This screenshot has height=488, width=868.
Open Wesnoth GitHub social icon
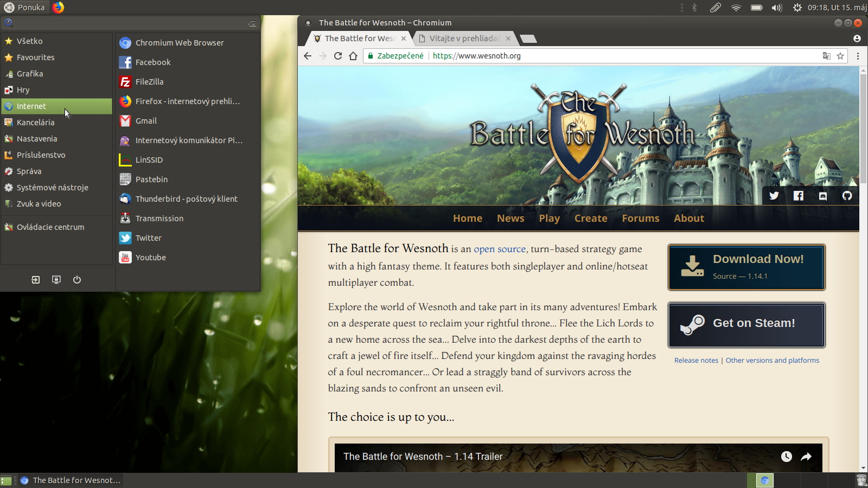click(847, 196)
